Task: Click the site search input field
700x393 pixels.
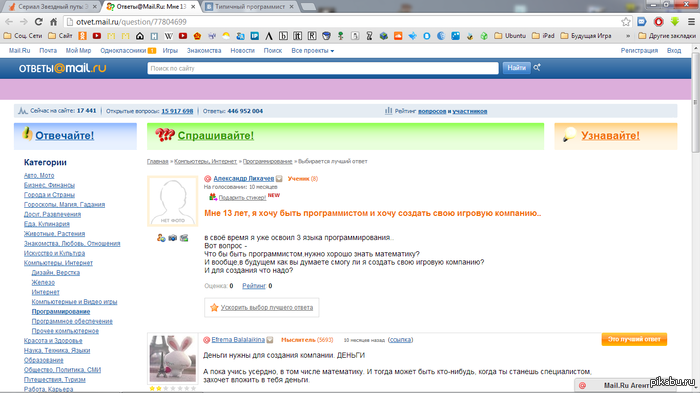Action: [x=323, y=68]
